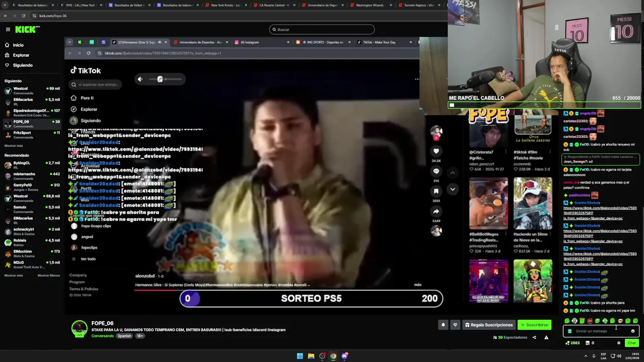This screenshot has height=362, width=644.
Task: Click TikTok Explorar menu item
Action: click(x=84, y=109)
